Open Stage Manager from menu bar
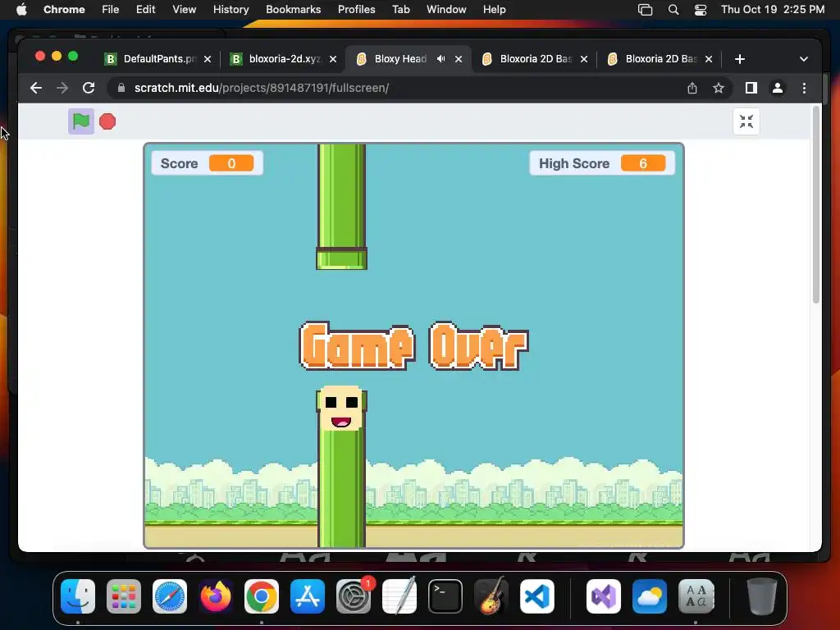This screenshot has width=840, height=630. [x=646, y=10]
